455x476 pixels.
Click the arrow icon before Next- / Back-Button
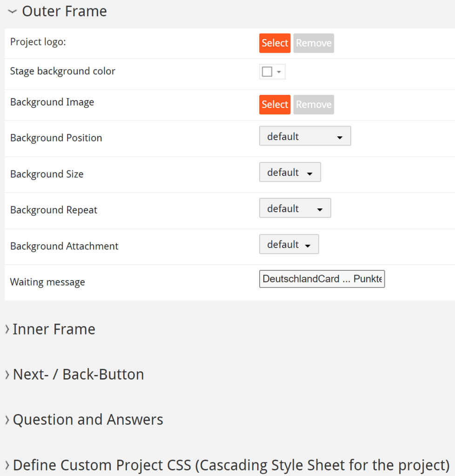click(7, 375)
